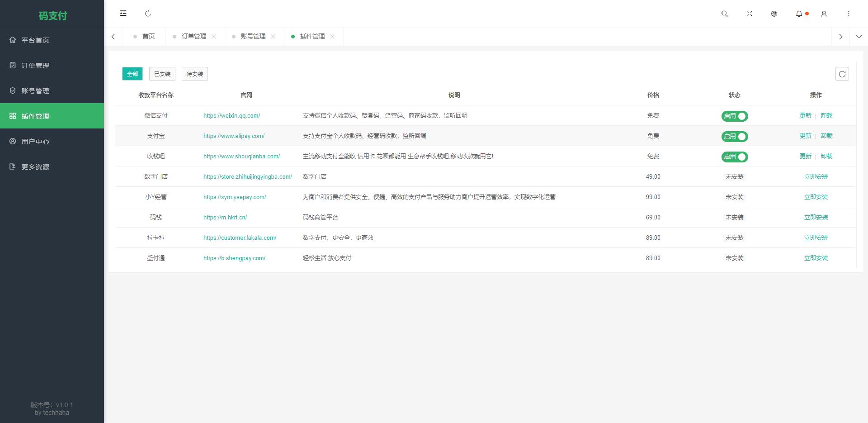Screen dimensions: 868x423
Task: Enter fullscreen mode via the fullscreen icon
Action: click(749, 14)
